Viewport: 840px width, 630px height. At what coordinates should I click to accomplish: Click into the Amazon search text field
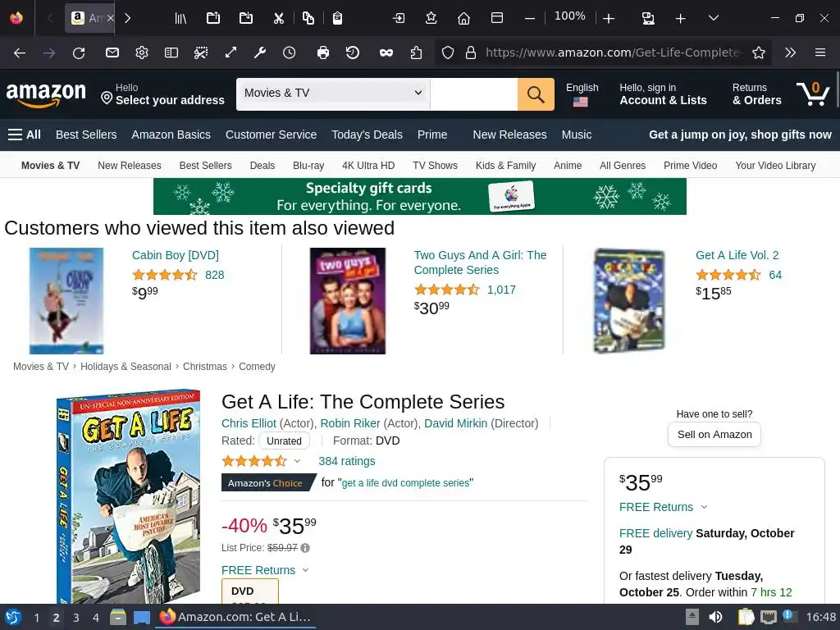coord(473,94)
